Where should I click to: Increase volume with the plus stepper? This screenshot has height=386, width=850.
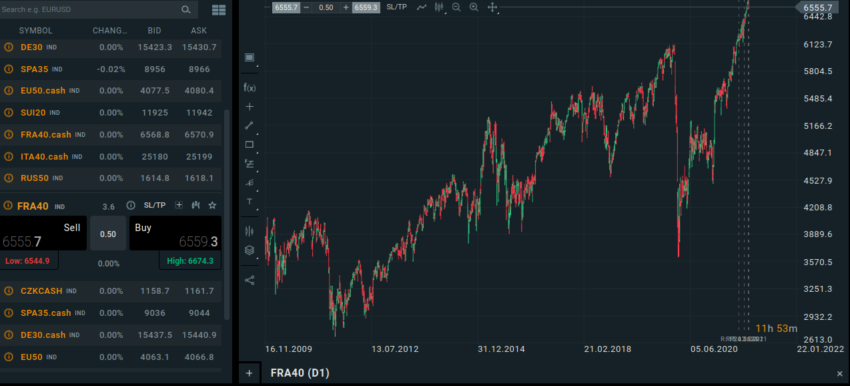[x=346, y=8]
